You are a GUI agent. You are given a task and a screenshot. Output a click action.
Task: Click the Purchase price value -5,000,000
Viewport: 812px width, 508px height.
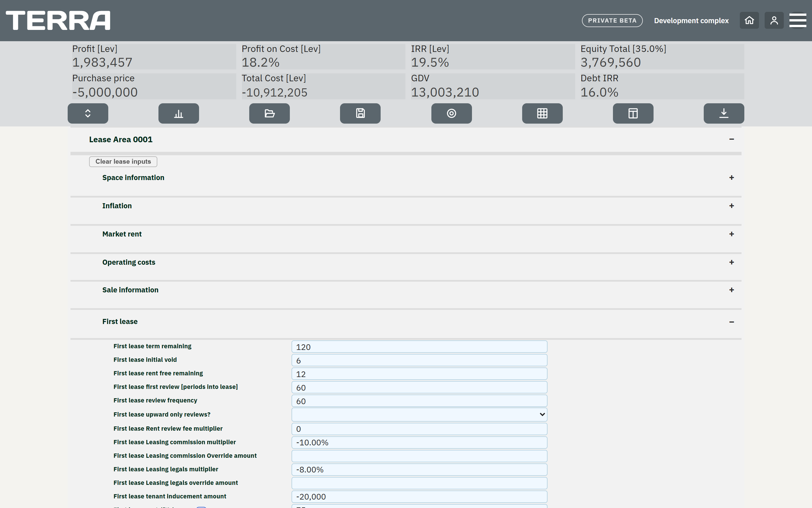pyautogui.click(x=105, y=92)
